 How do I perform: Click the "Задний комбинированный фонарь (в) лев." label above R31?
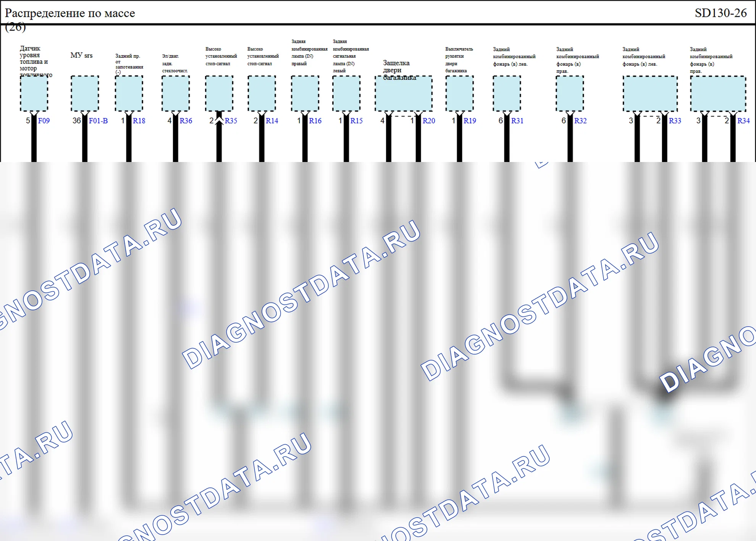514,57
